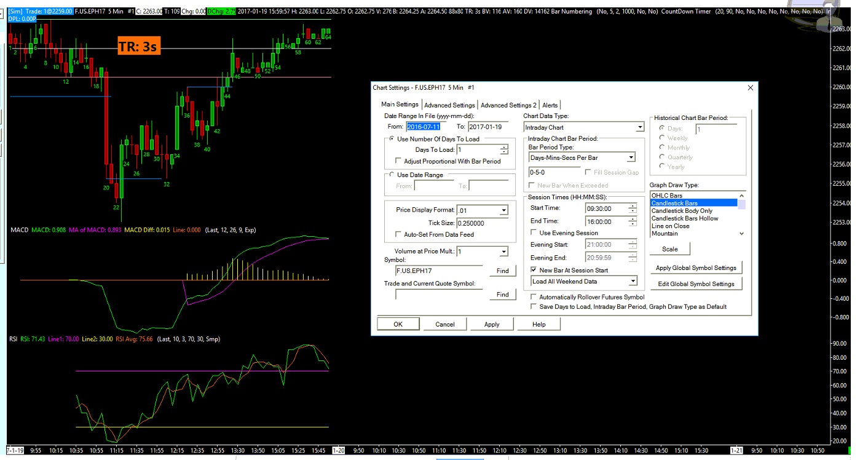Viewport: 868px width, 460px height.
Task: Click the Graph Draw Type list up arrow
Action: click(x=741, y=196)
